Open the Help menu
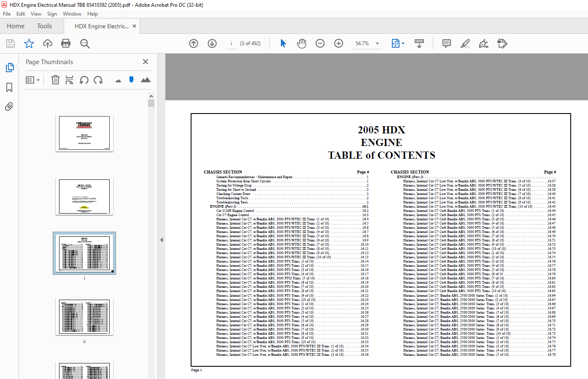588x379 pixels. coord(92,14)
